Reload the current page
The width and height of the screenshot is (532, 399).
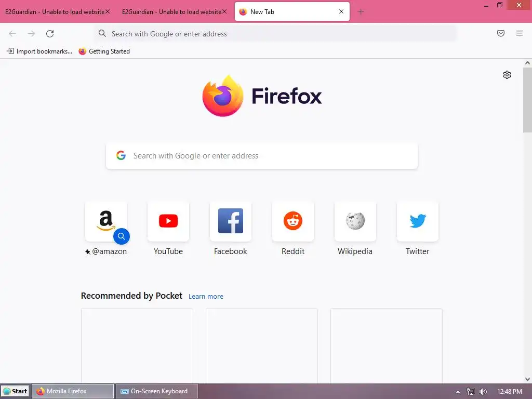click(x=50, y=34)
